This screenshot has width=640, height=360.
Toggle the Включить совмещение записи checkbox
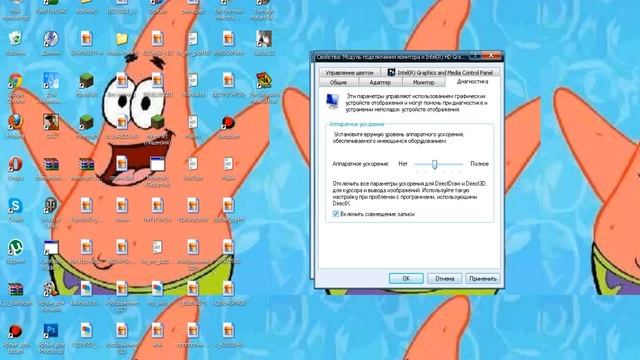336,214
